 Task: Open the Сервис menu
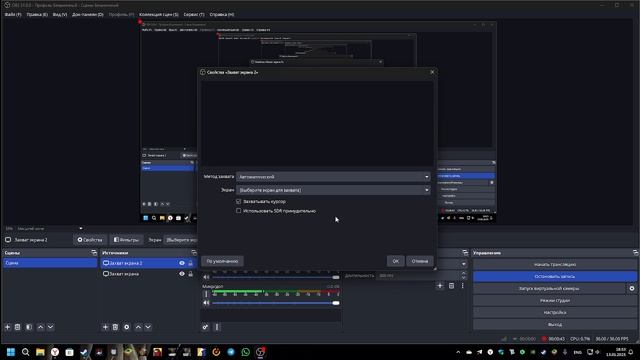pos(194,14)
